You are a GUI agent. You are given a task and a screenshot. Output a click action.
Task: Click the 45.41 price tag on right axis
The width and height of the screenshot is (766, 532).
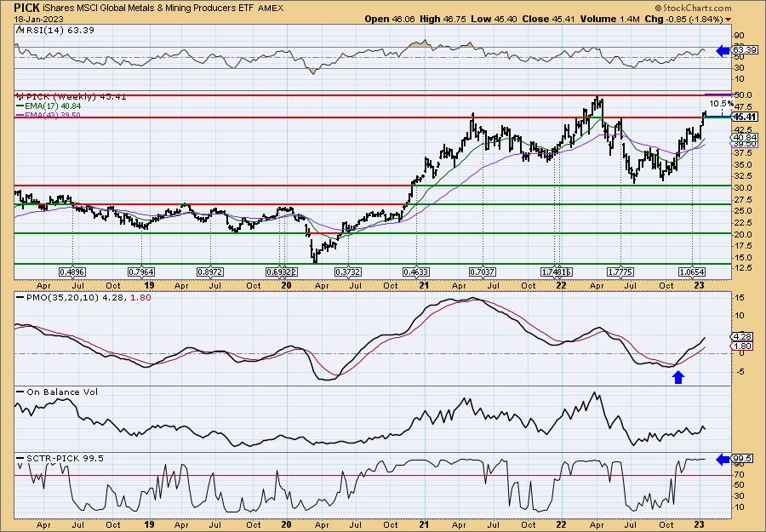point(746,117)
